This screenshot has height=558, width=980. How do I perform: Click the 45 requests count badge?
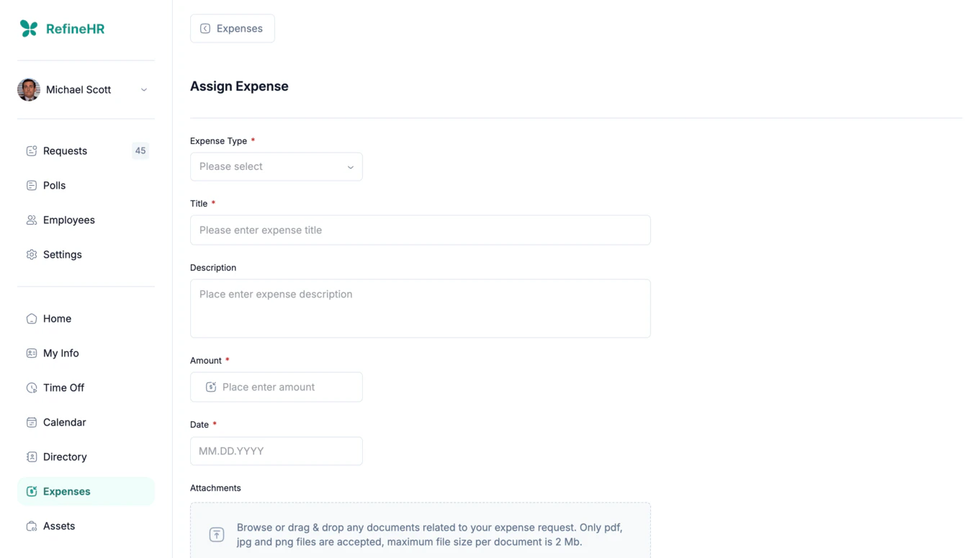coord(140,150)
